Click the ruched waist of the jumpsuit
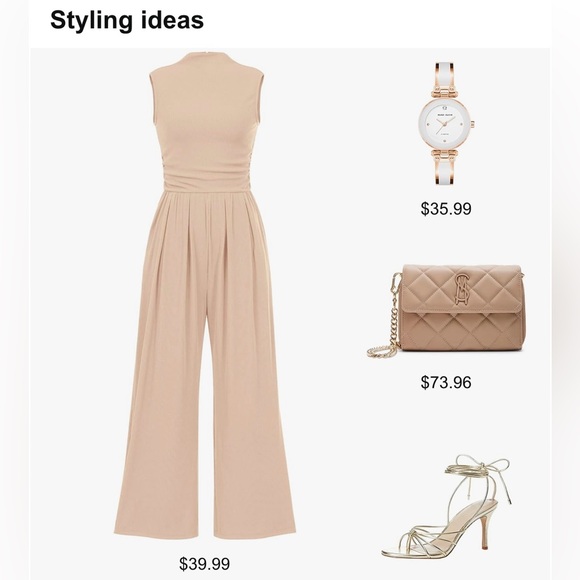Viewport: 580px width, 580px height. coord(203,177)
